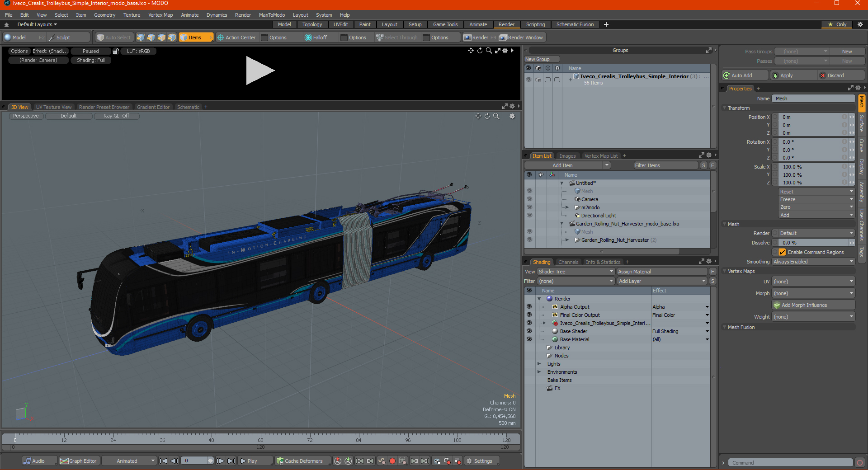Toggle visibility of Camera item
868x470 pixels.
(x=529, y=199)
